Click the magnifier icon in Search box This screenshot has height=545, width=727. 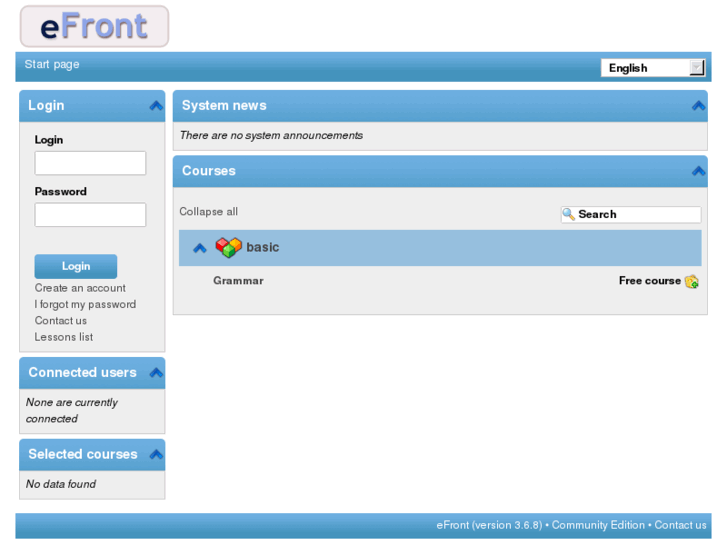tap(568, 214)
